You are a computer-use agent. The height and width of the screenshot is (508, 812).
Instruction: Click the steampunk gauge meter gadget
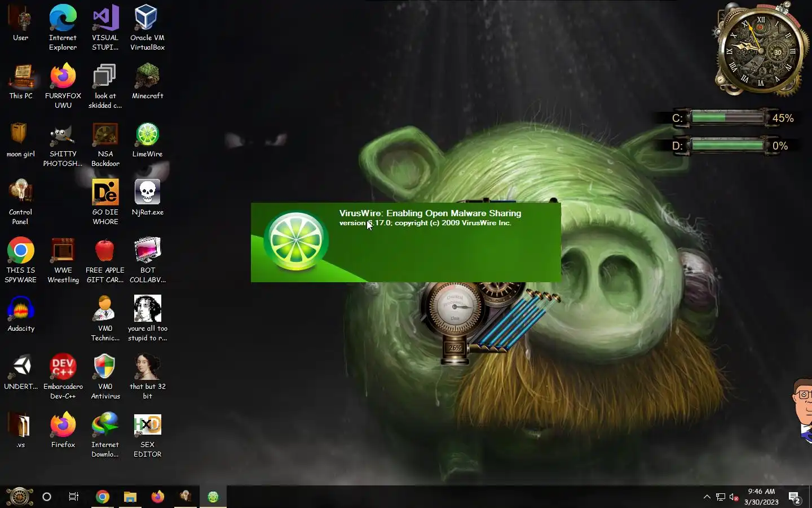point(454,308)
